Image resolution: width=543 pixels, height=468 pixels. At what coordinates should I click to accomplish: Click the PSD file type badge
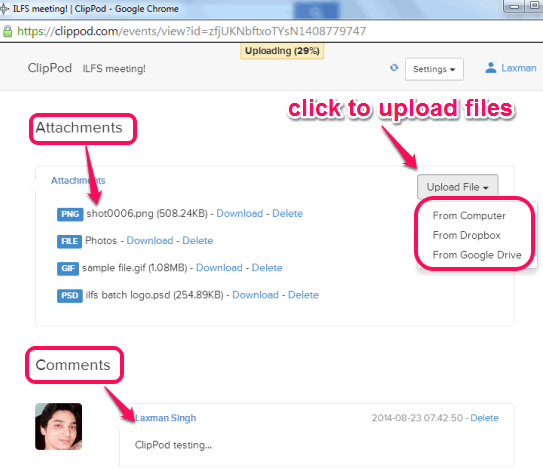tap(70, 295)
